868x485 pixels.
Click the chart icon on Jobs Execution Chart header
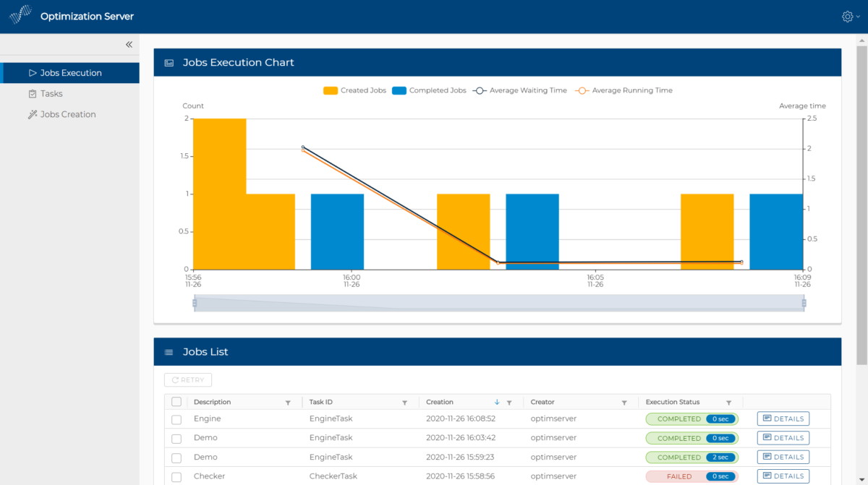(x=169, y=62)
